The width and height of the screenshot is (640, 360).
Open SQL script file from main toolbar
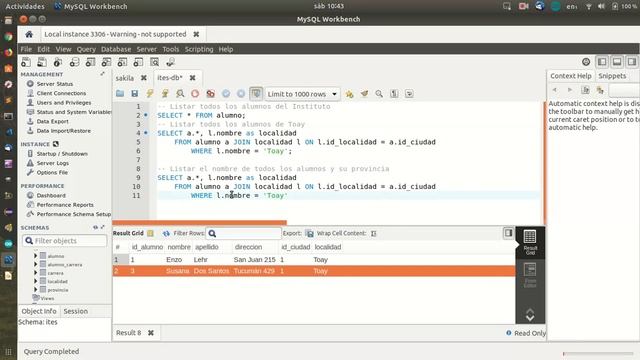click(x=42, y=62)
